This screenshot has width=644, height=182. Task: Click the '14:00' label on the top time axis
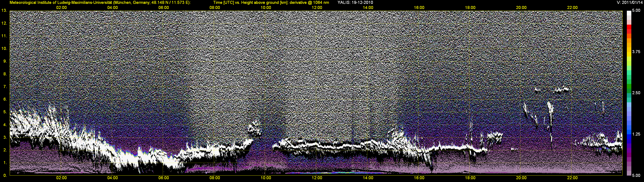click(x=368, y=8)
